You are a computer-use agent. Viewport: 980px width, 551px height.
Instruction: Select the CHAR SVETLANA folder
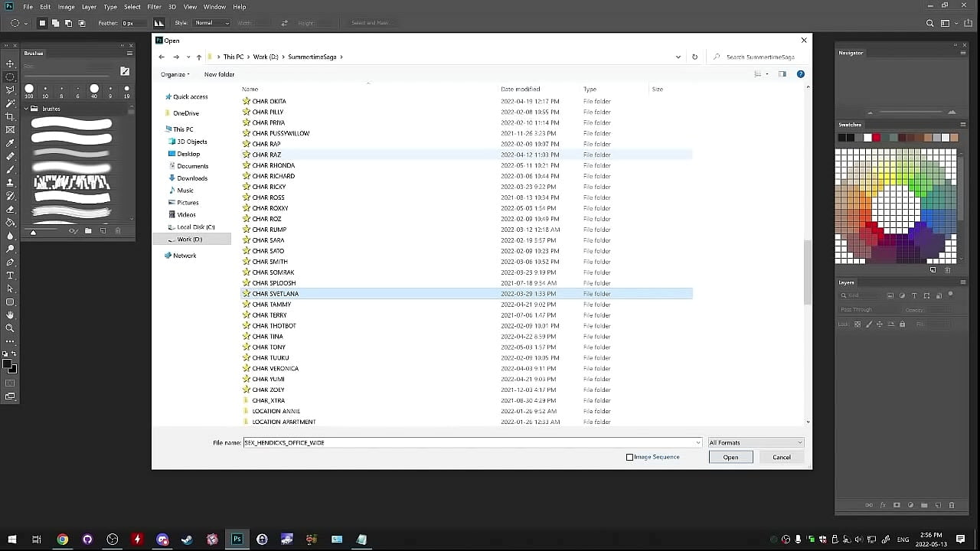coord(275,294)
